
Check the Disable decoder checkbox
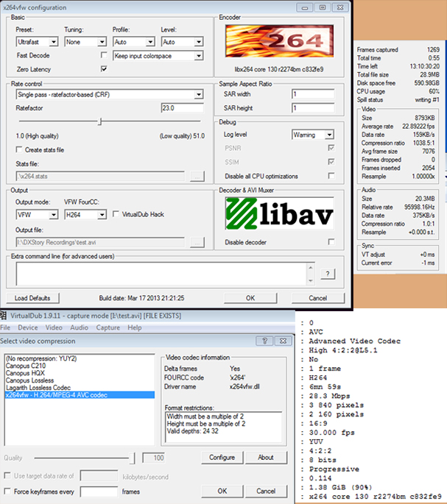point(331,242)
